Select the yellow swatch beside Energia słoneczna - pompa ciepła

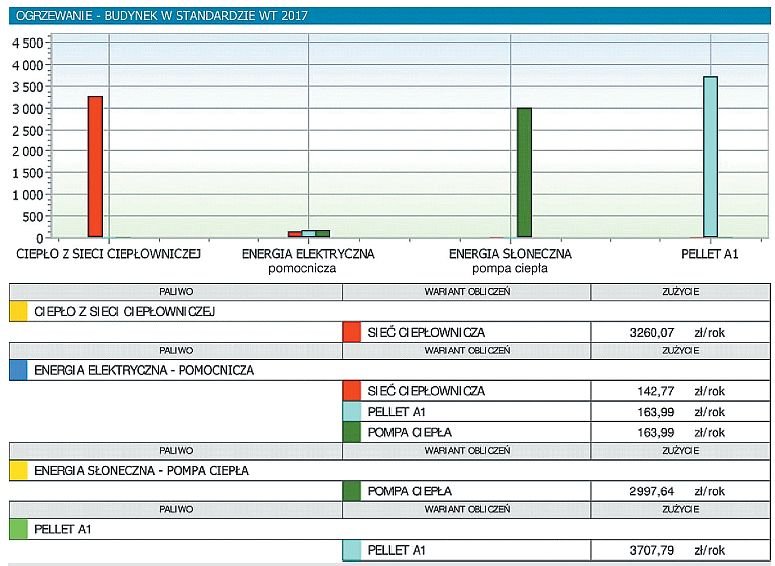[x=18, y=471]
